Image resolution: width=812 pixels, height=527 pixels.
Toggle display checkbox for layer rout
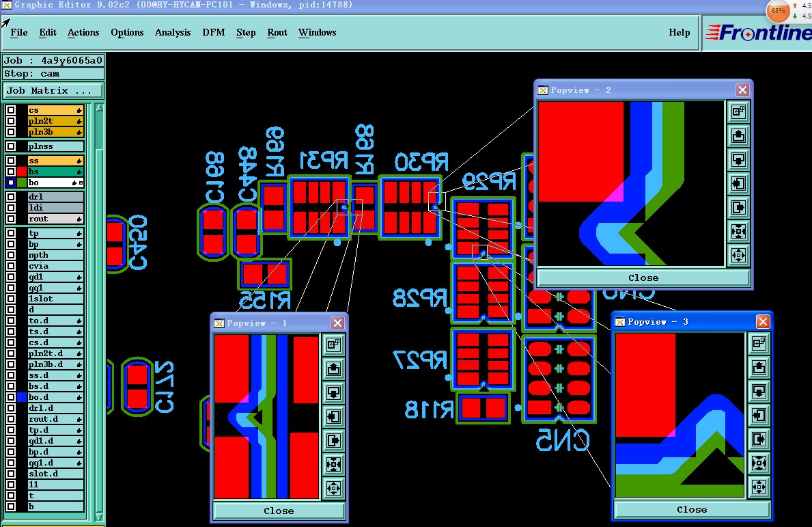[x=11, y=219]
